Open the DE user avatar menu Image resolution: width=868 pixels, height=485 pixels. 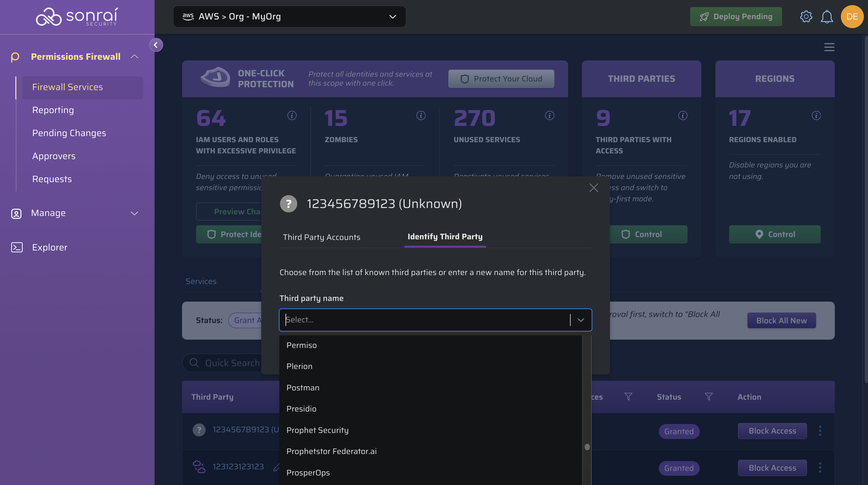click(852, 17)
